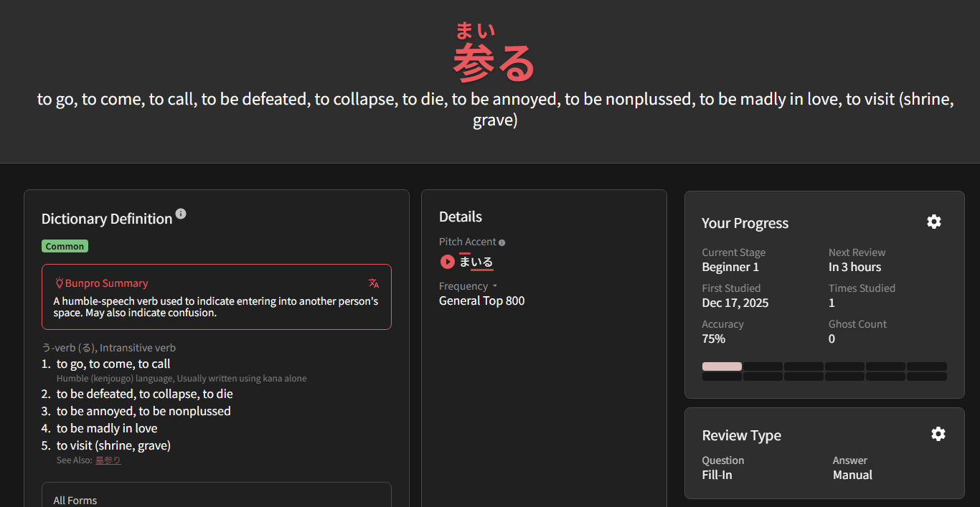The width and height of the screenshot is (980, 507).
Task: Click the Next Review 'In 3 hours' value
Action: tap(854, 267)
